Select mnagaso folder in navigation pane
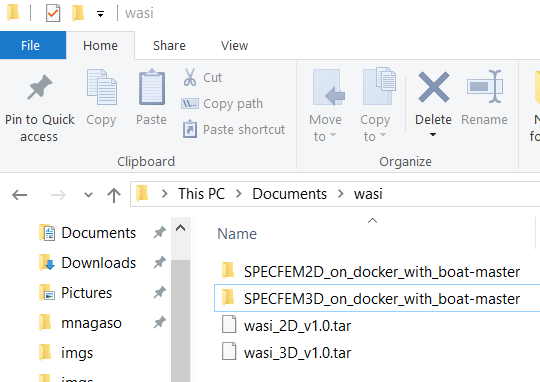540x382 pixels. [x=91, y=323]
